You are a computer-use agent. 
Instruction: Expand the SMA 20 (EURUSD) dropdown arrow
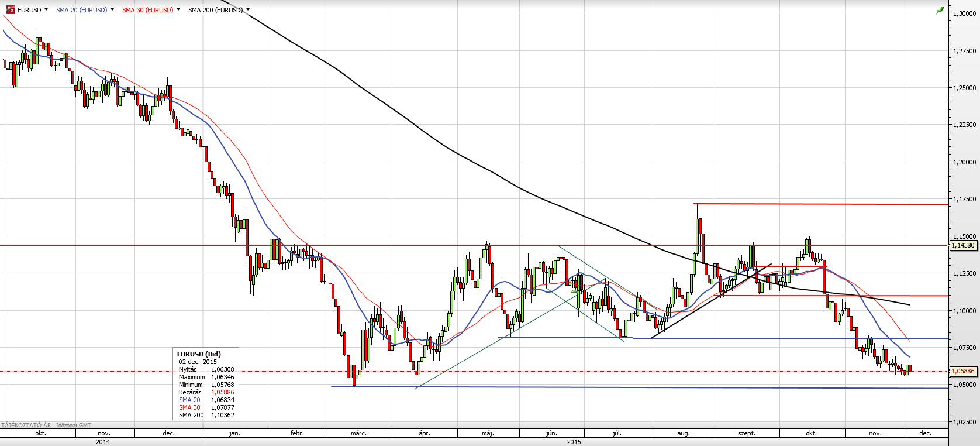[x=112, y=9]
